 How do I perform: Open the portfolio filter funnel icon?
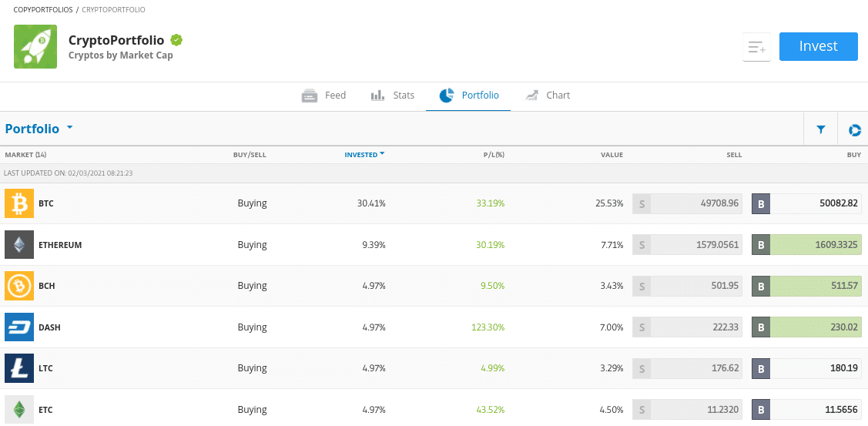tap(821, 129)
